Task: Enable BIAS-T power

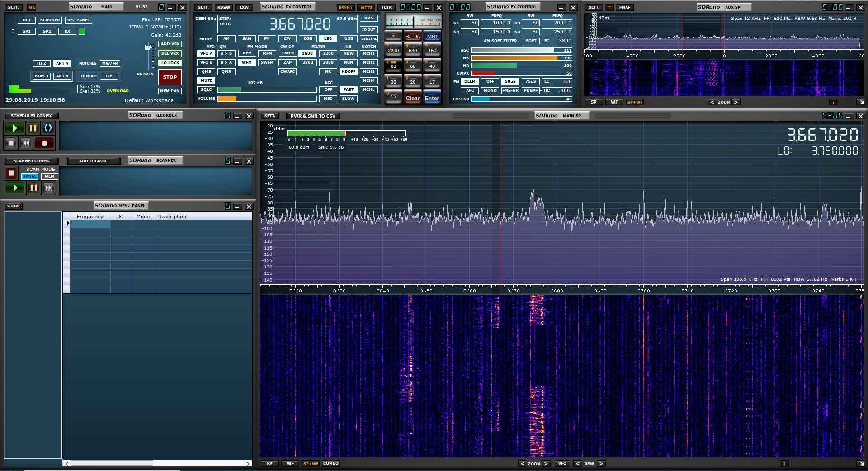Action: (42, 76)
